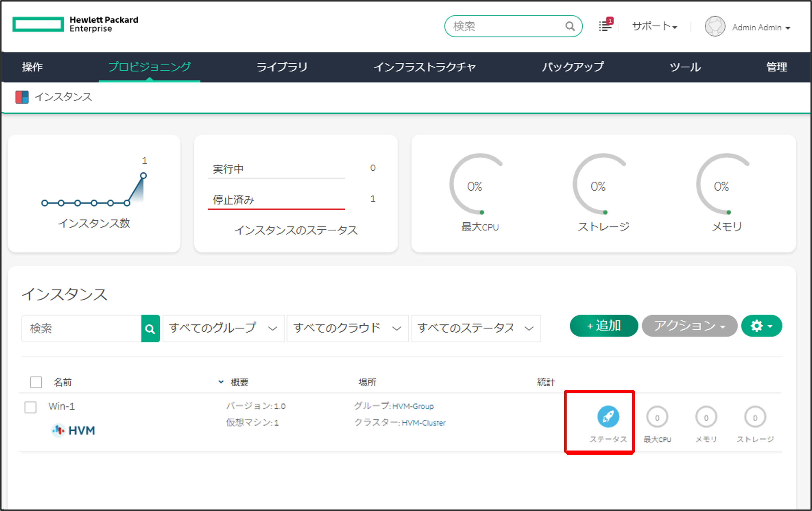Image resolution: width=812 pixels, height=511 pixels.
Task: Click the ストレージ stat circle for Win-1
Action: pyautogui.click(x=755, y=417)
